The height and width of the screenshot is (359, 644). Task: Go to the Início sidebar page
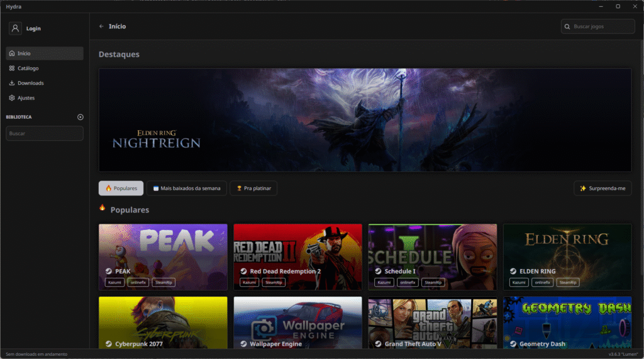45,53
